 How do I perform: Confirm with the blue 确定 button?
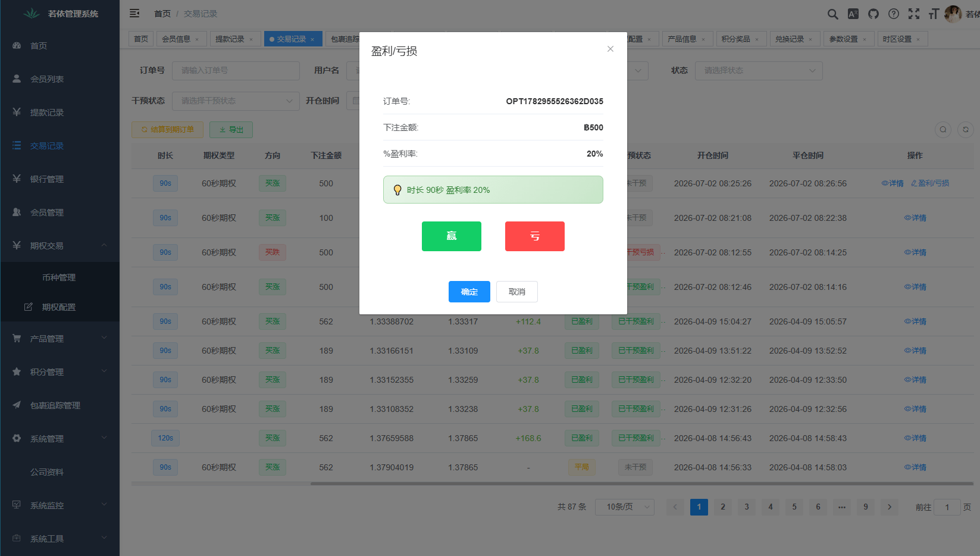[x=469, y=292]
